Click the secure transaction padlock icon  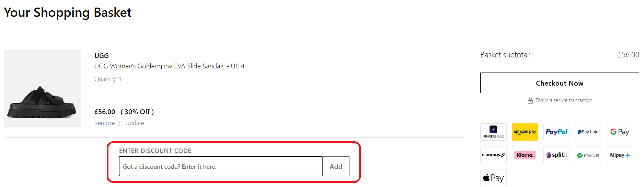(530, 101)
